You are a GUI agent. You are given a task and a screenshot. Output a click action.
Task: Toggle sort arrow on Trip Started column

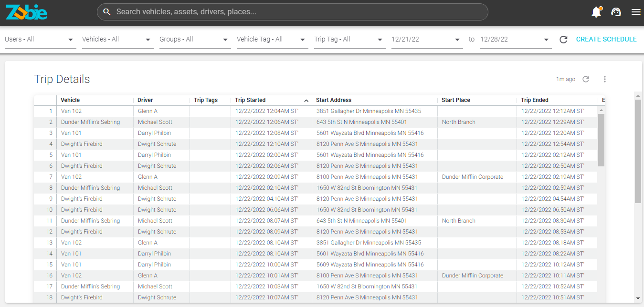306,101
